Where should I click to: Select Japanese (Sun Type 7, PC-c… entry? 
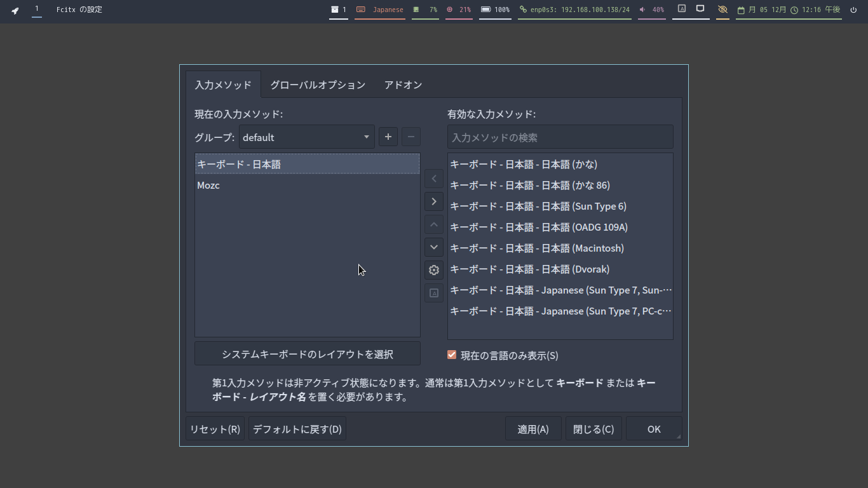560,311
